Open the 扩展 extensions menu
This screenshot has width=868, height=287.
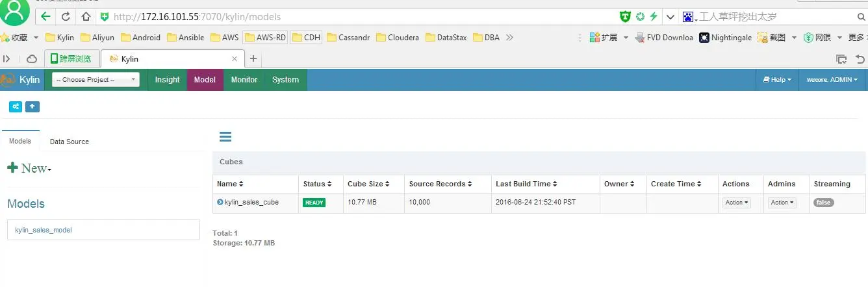point(604,37)
